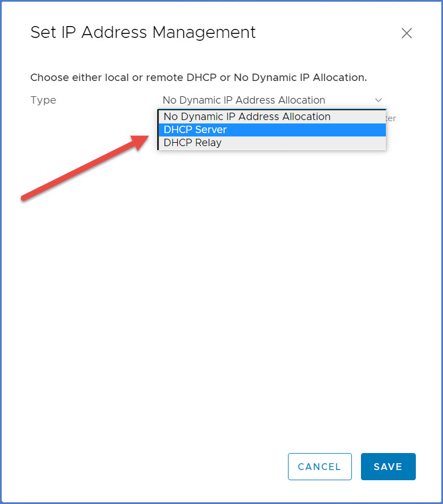Collapse the Type list via its chevron
Viewport: 443px width, 504px height.
click(x=379, y=100)
